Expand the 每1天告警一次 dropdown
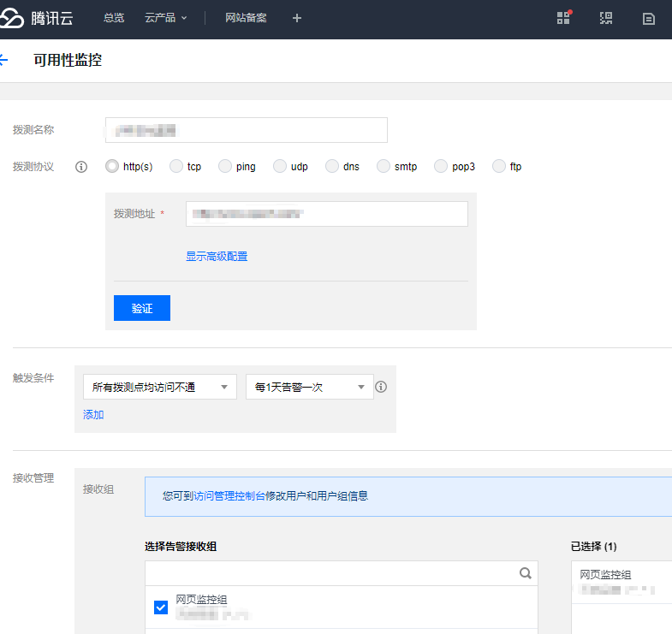The image size is (672, 634). (309, 388)
